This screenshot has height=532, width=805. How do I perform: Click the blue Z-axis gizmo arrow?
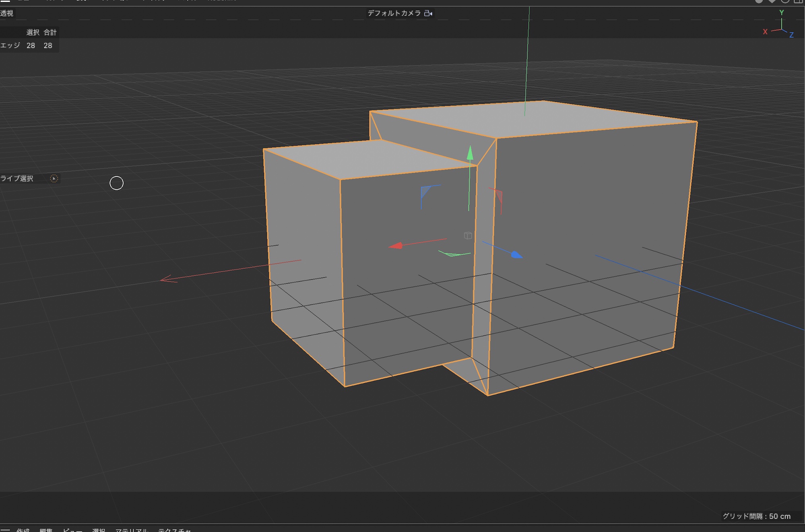(516, 255)
